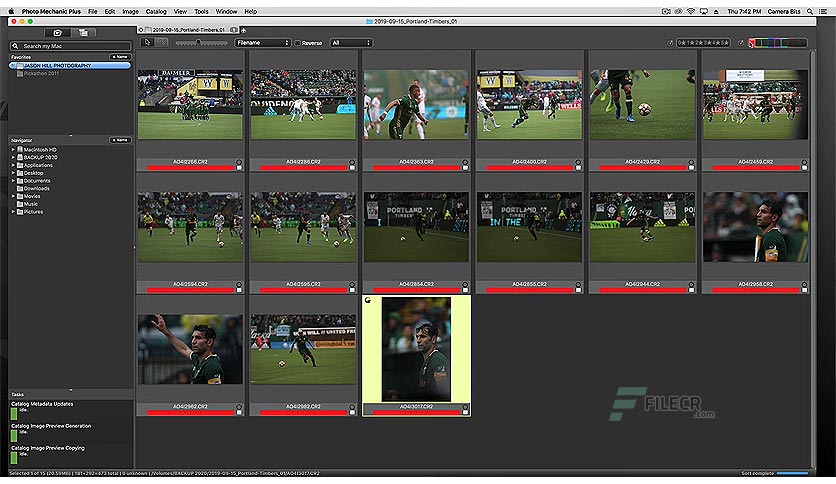836x484 pixels.
Task: Open the Catalog menu
Action: tap(156, 11)
